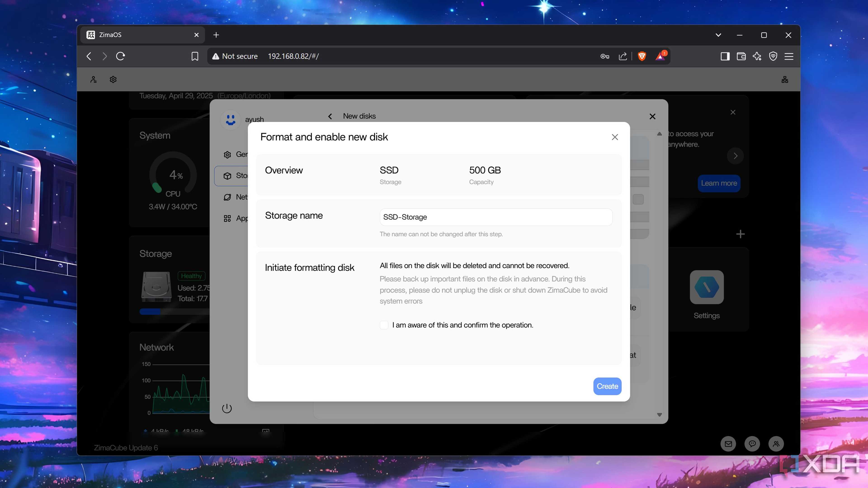Image resolution: width=868 pixels, height=488 pixels.
Task: Open the saved passwords key icon
Action: click(605, 56)
